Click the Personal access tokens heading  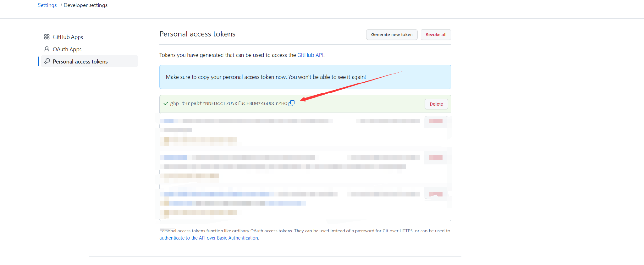point(197,34)
